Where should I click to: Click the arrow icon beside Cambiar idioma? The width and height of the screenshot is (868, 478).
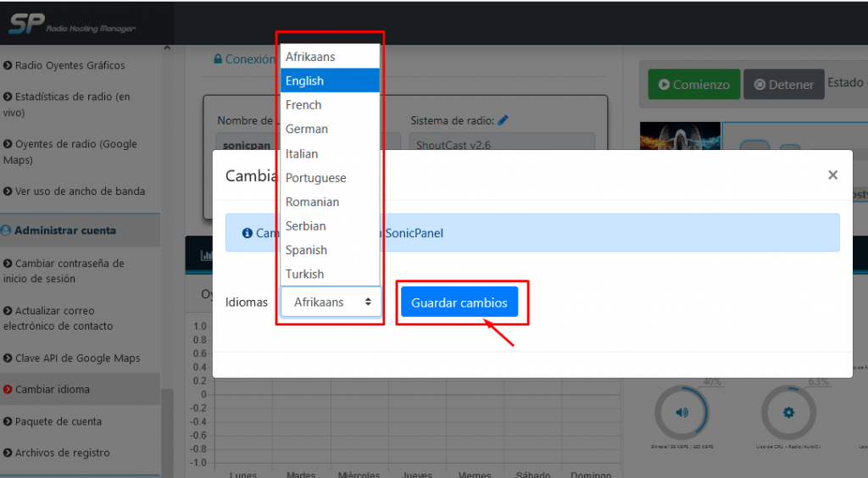click(8, 390)
